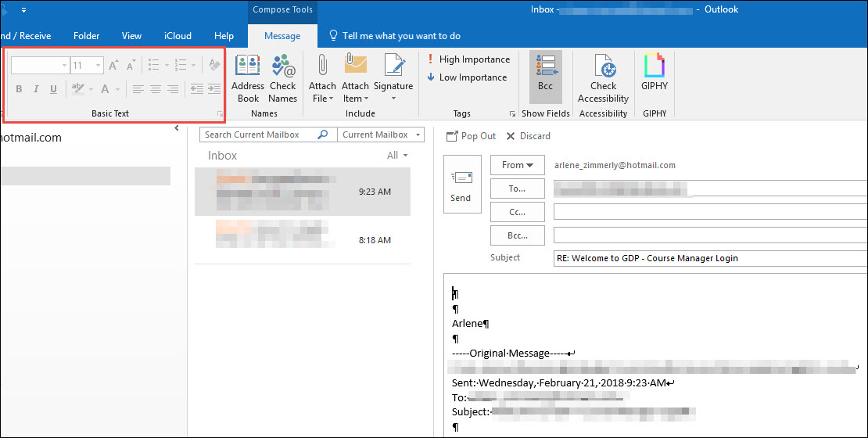Screen dimensions: 868x438
Task: Click the To... button
Action: coord(518,188)
